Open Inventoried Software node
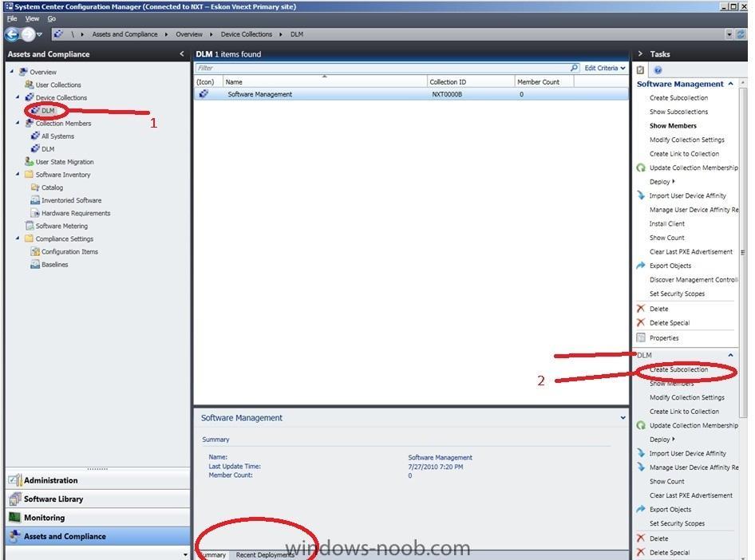755x560 pixels. pos(71,200)
